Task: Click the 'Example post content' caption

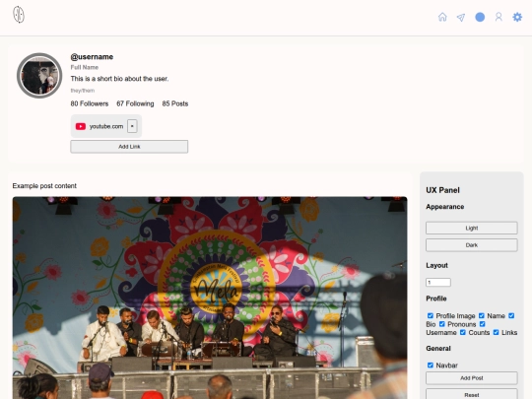Action: click(x=44, y=186)
